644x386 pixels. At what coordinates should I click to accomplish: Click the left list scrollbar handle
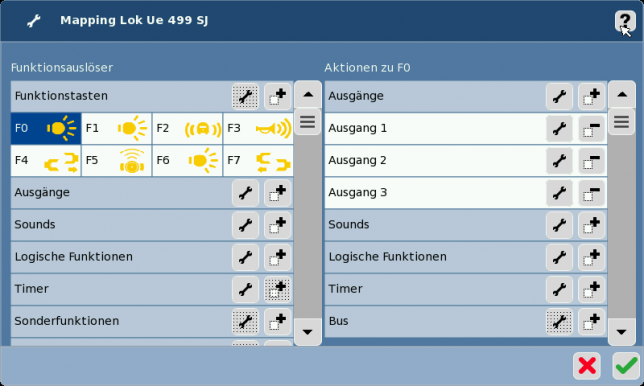coord(308,122)
